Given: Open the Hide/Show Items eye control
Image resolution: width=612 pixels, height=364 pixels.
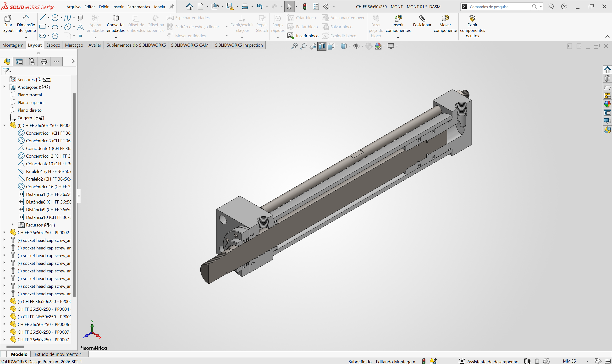Looking at the screenshot, I should point(356,46).
